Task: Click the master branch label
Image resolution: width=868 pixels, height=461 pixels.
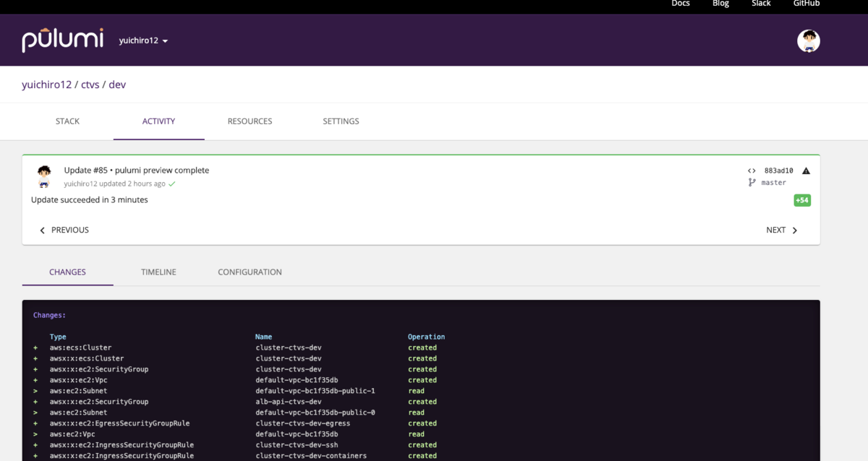Action: point(773,183)
